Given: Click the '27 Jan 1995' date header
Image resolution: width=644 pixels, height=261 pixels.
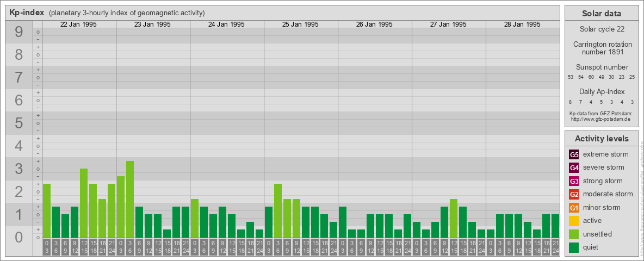Looking at the screenshot, I should point(448,24).
